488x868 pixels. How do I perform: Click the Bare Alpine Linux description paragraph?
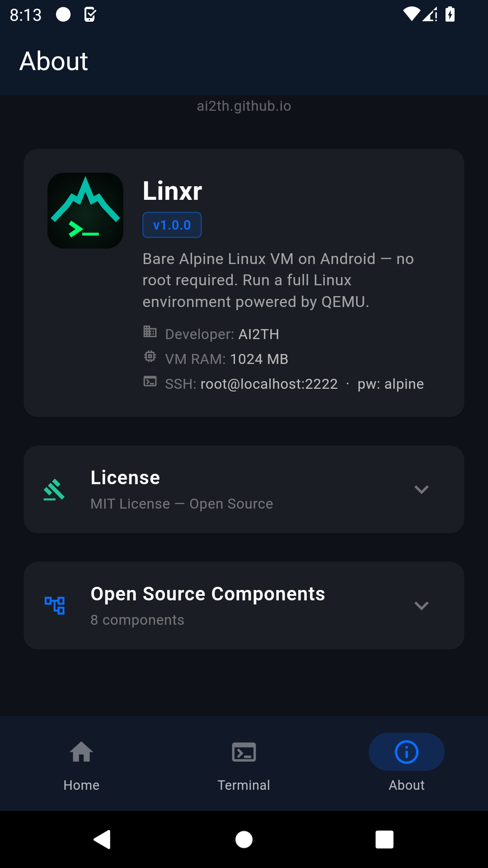pos(278,280)
